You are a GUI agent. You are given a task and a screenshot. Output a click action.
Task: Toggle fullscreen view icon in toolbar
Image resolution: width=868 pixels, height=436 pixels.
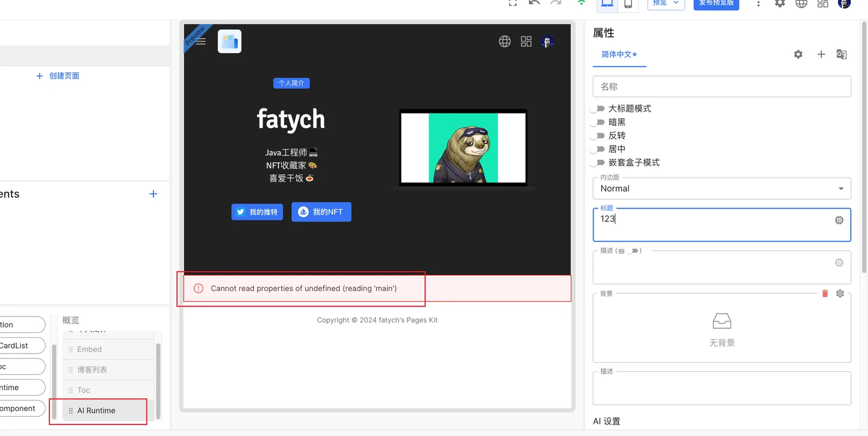tap(513, 3)
